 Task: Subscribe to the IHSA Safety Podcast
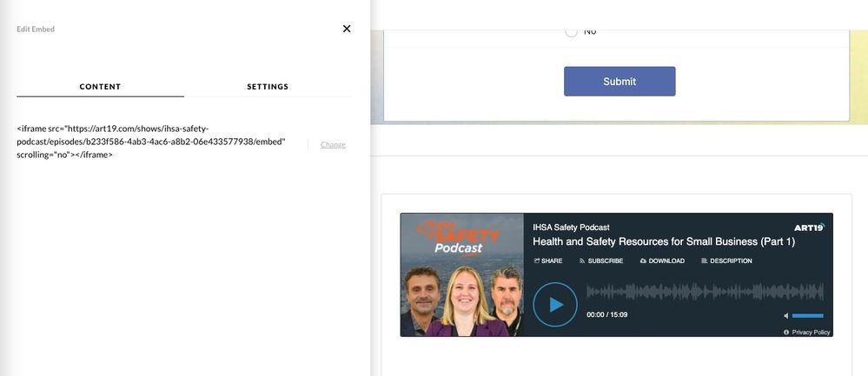(x=601, y=261)
